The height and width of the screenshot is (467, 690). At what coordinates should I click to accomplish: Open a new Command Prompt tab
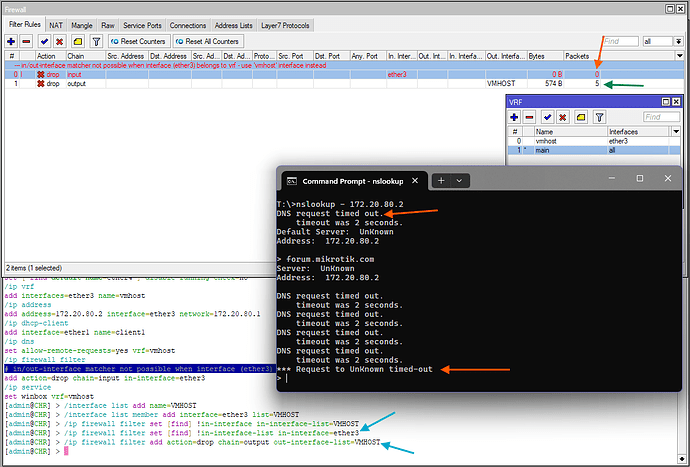tap(441, 180)
